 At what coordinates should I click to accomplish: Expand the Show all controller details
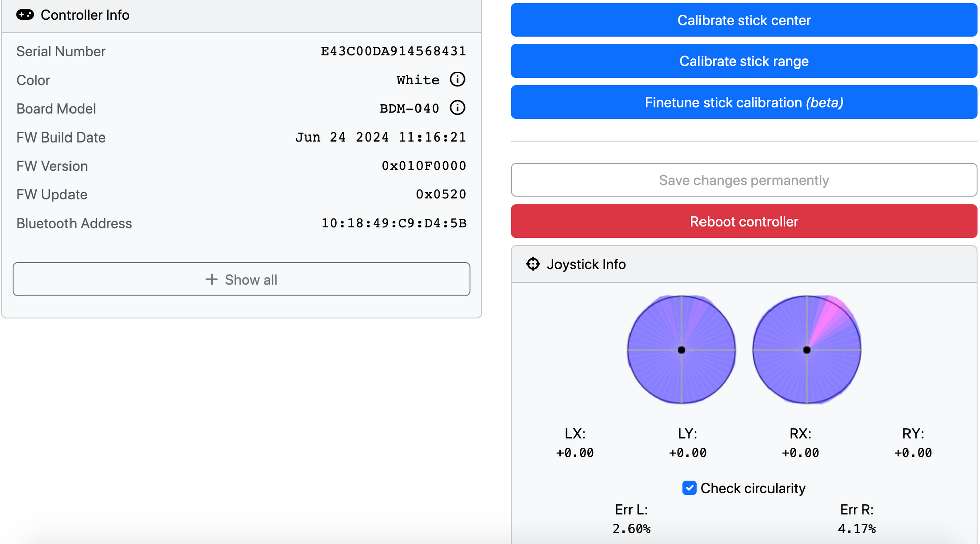click(x=242, y=279)
